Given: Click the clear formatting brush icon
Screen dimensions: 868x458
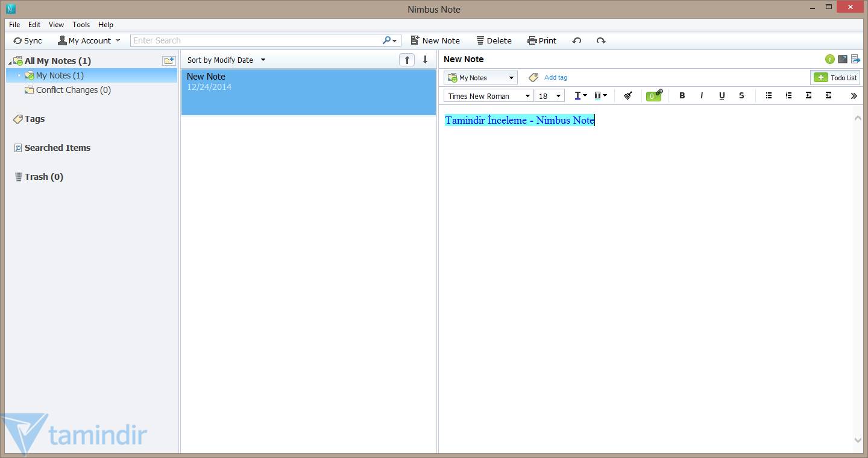Looking at the screenshot, I should tap(627, 95).
